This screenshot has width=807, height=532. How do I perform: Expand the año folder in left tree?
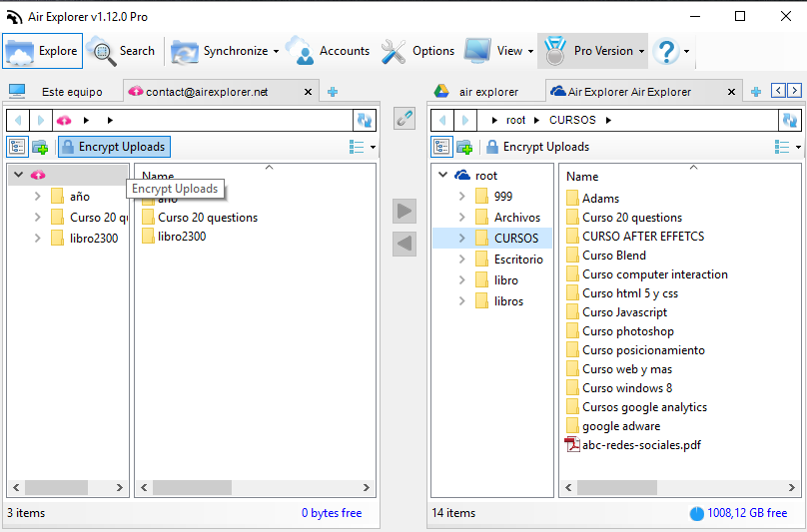click(x=37, y=196)
